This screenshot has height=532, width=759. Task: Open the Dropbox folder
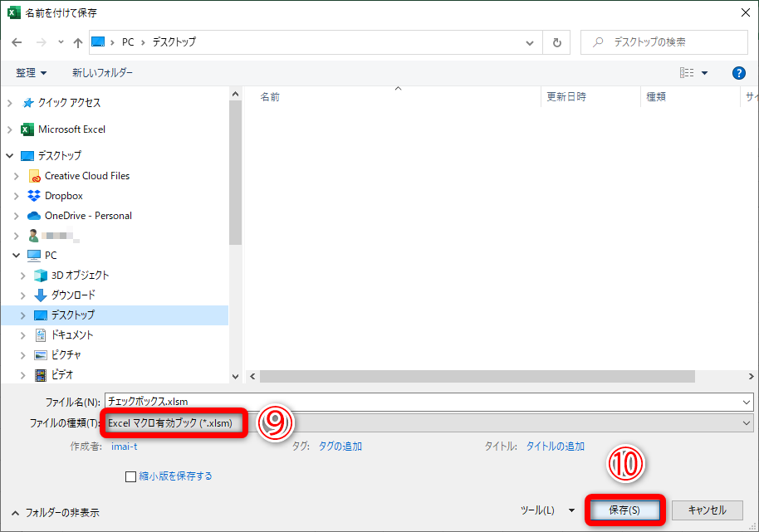click(x=63, y=196)
